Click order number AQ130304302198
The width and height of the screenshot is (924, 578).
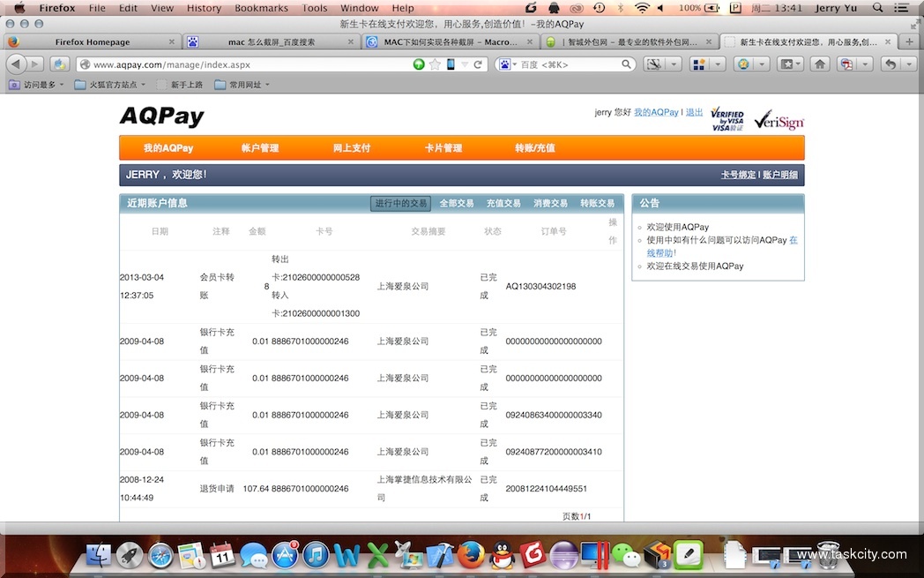(x=540, y=286)
